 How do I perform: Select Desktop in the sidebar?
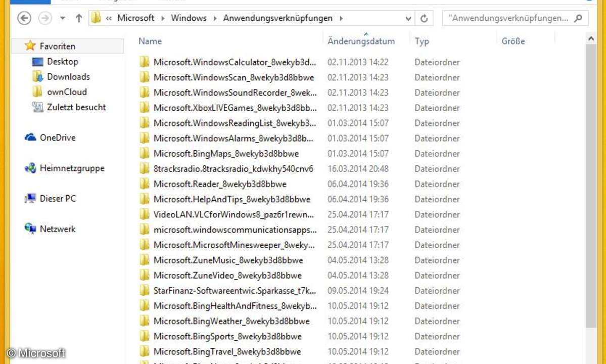[x=63, y=62]
